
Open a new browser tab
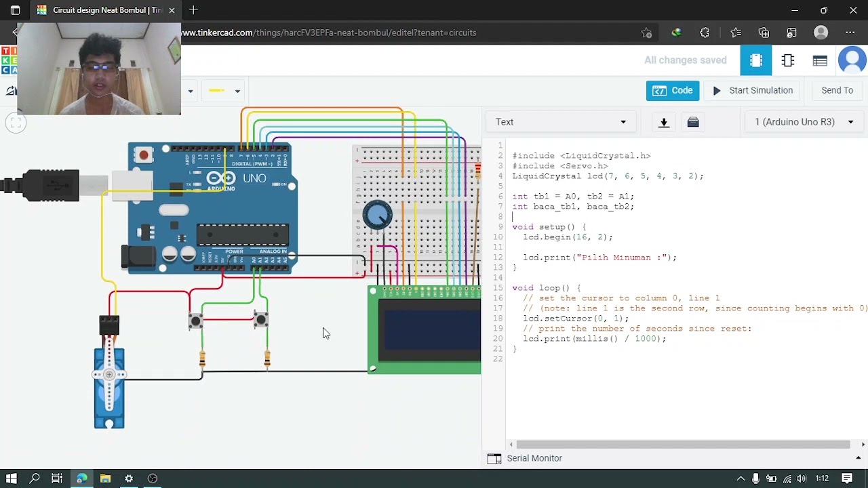(194, 10)
